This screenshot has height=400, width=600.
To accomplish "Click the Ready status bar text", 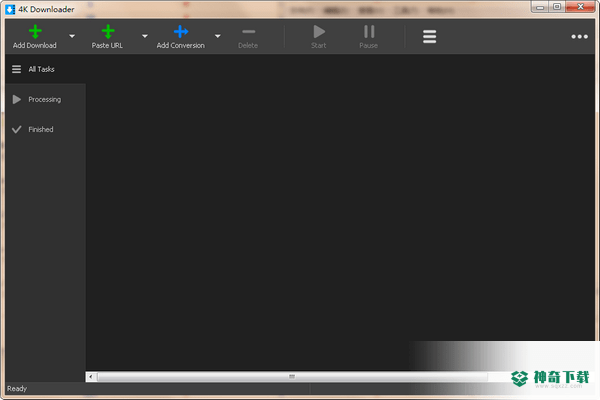I will pyautogui.click(x=17, y=389).
